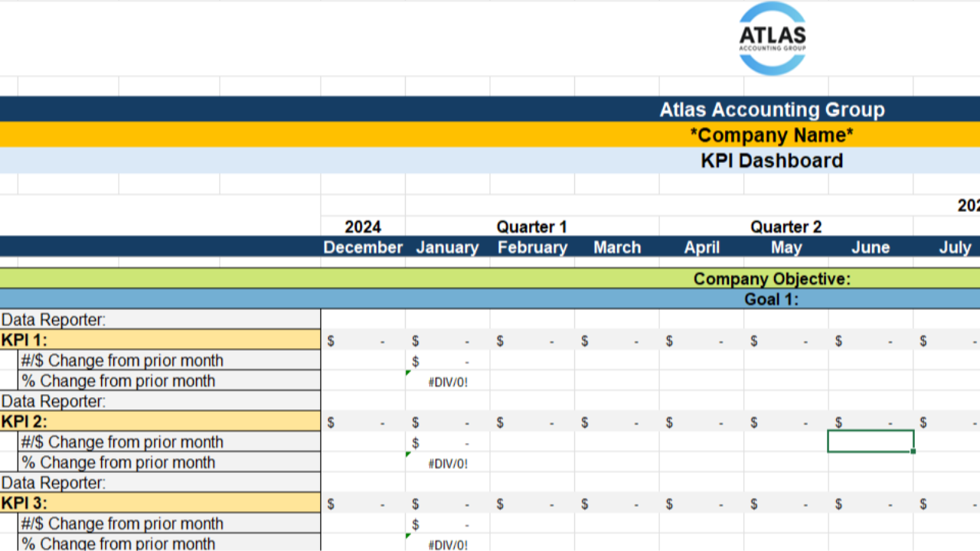The width and height of the screenshot is (980, 551).
Task: Select the May column header
Action: click(x=786, y=247)
